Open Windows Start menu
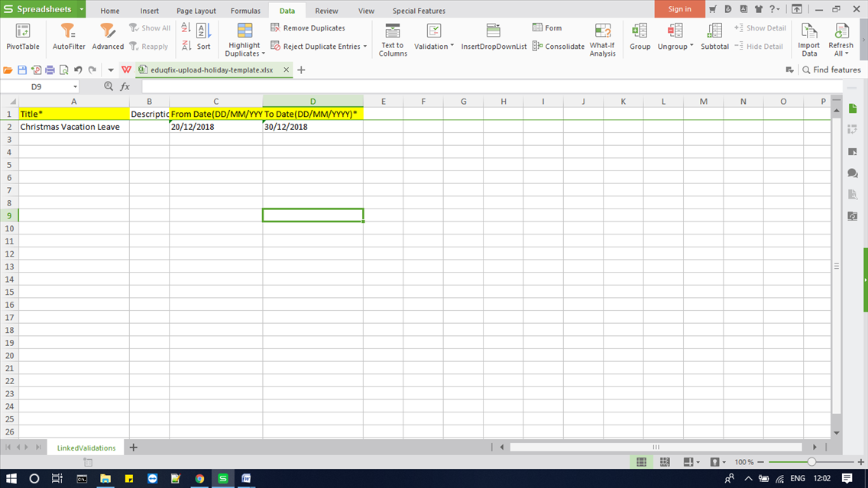The image size is (868, 488). click(x=11, y=479)
